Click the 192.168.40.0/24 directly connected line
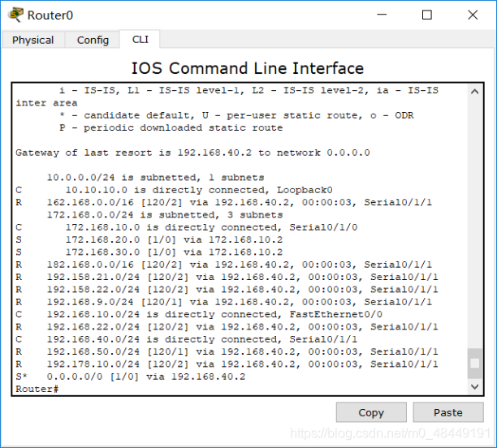The height and width of the screenshot is (448, 497). 187,339
